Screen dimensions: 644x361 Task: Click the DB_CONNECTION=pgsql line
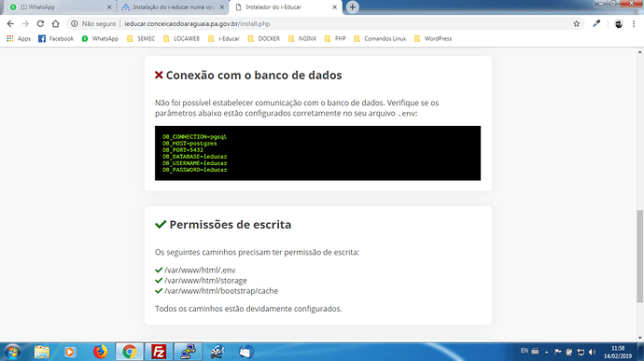[x=194, y=137]
